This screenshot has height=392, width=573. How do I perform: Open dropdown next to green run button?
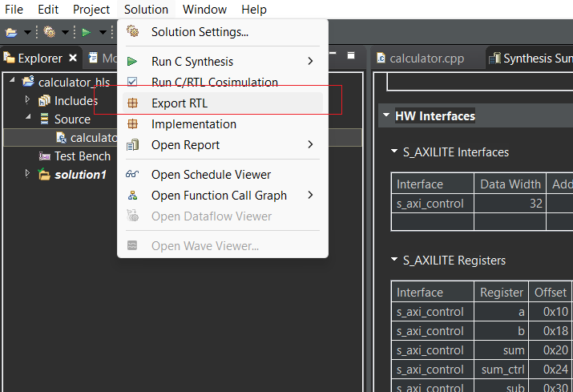coord(103,33)
